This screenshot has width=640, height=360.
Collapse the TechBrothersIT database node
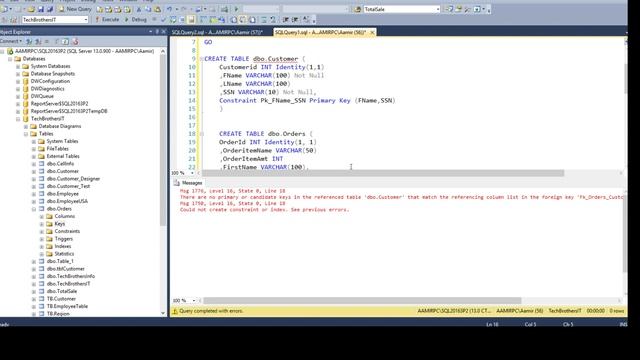18,119
